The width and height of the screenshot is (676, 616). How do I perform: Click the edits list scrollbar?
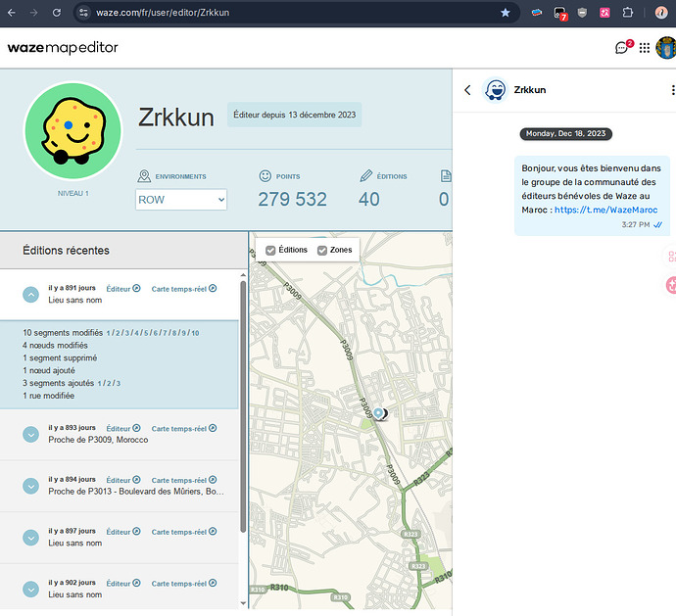pos(243,406)
